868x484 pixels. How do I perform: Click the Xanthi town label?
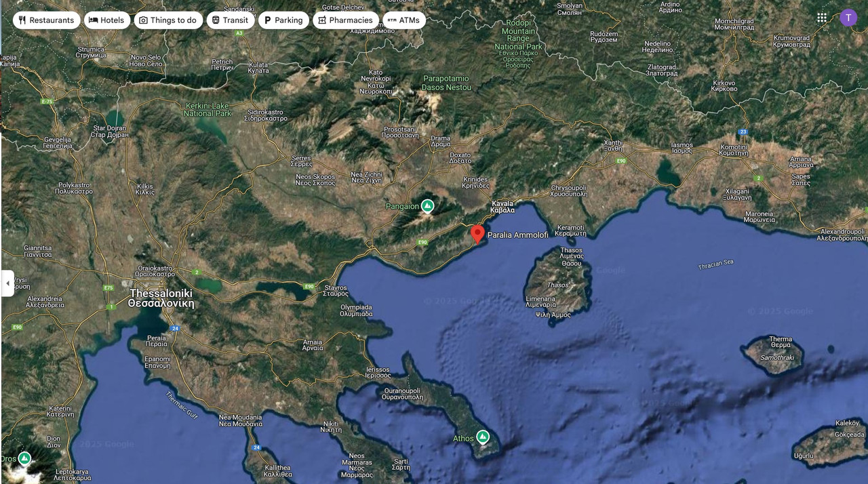(613, 146)
